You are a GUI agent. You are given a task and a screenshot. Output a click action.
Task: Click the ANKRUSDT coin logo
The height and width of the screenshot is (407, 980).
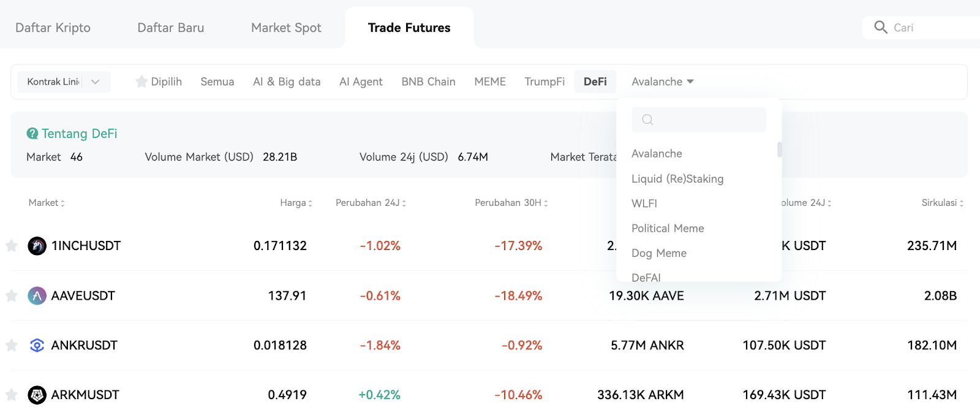pyautogui.click(x=37, y=346)
